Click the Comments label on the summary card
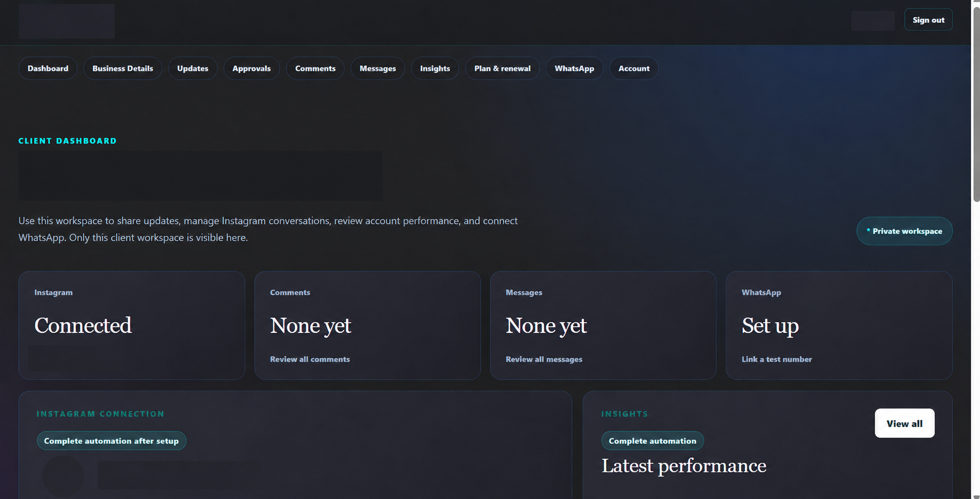The image size is (980, 499). tap(290, 292)
